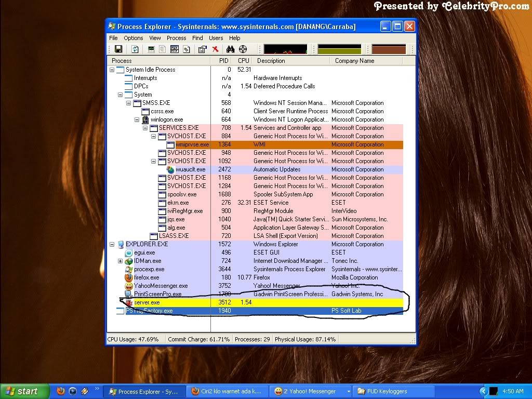Click the Windows Start button

click(24, 391)
